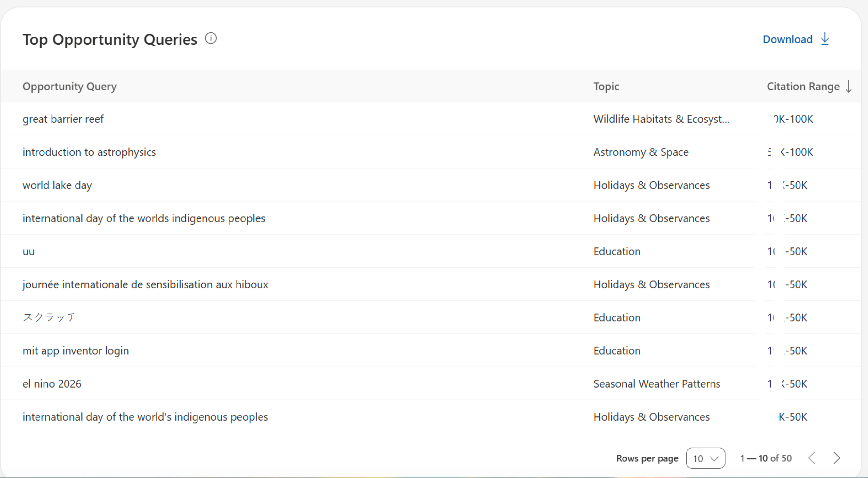Click the Citation Range sort arrow
The width and height of the screenshot is (868, 478).
tap(848, 87)
